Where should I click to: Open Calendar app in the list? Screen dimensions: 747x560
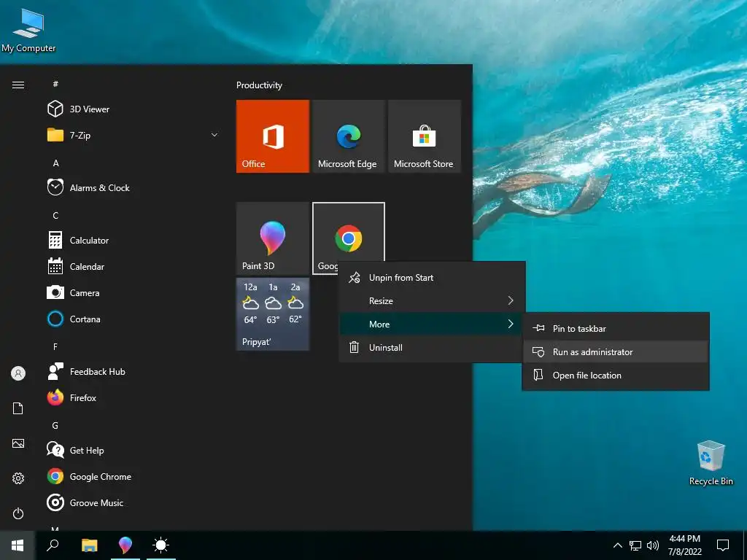(x=133, y=266)
